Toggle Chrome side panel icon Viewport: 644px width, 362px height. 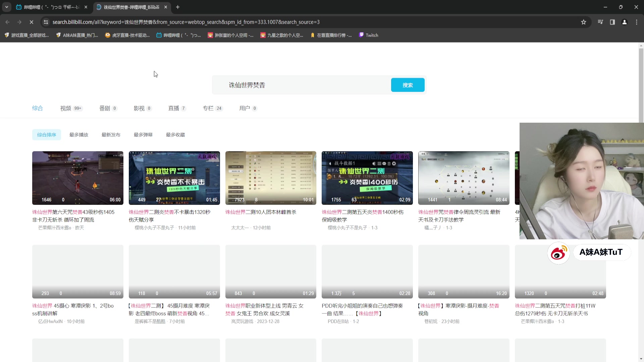[x=612, y=22]
